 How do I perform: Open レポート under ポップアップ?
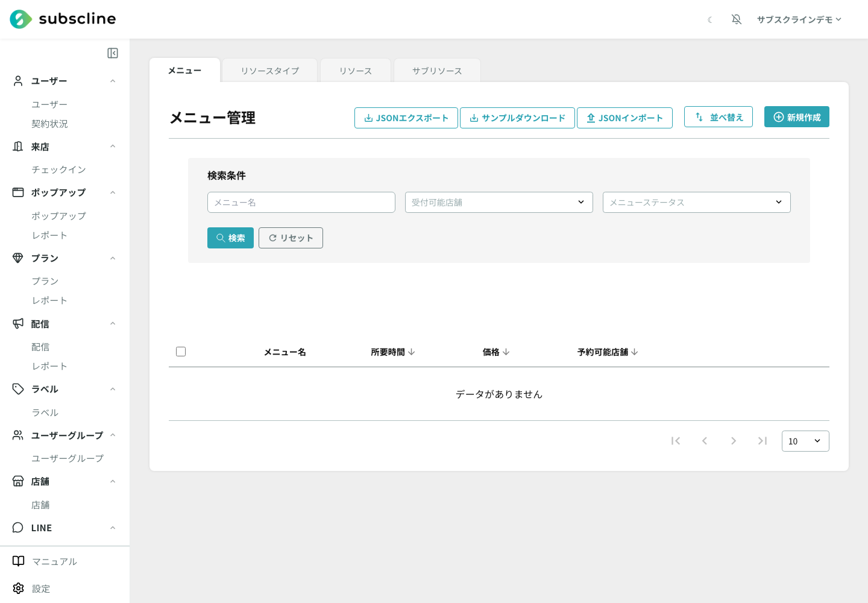[49, 235]
